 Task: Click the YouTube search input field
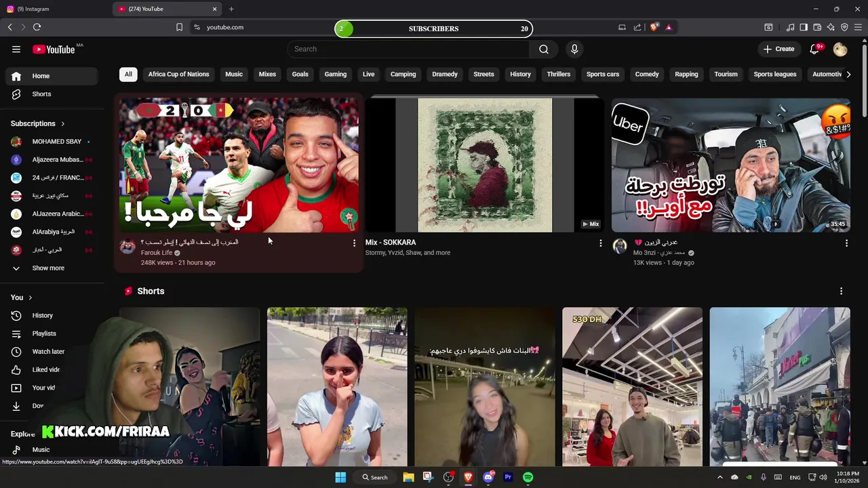pyautogui.click(x=408, y=49)
